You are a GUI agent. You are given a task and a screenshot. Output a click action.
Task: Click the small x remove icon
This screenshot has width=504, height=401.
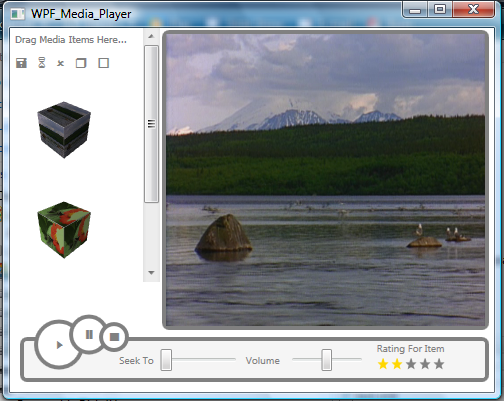pos(60,63)
